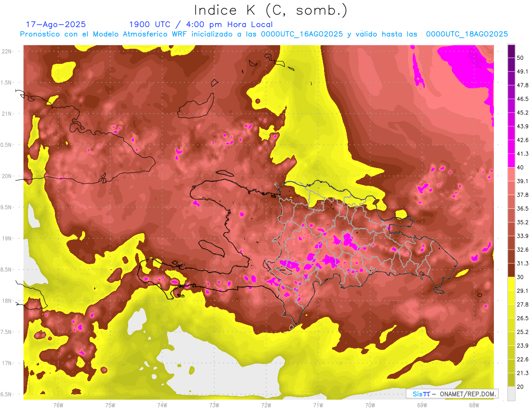Click the '43.9' value on the color scale
Screen dimensions: 532x411
[523, 126]
